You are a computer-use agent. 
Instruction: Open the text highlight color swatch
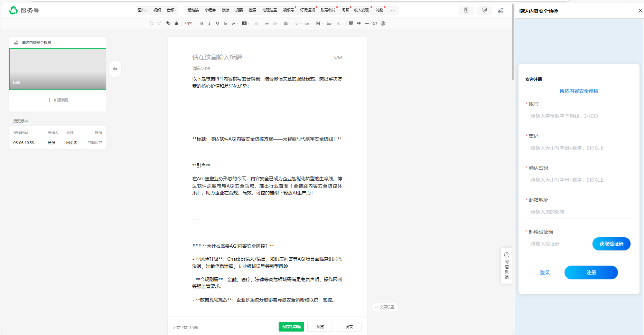click(245, 23)
